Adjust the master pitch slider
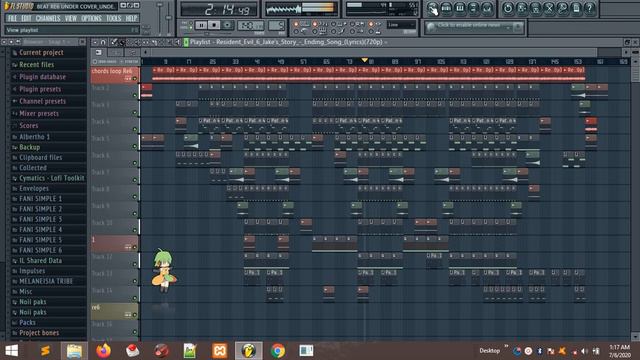 point(169,18)
